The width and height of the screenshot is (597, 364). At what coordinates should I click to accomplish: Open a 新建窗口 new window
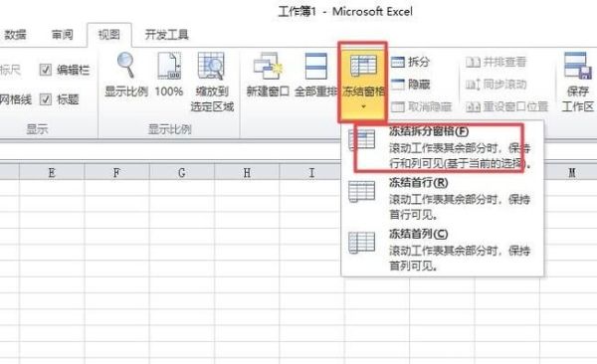268,75
